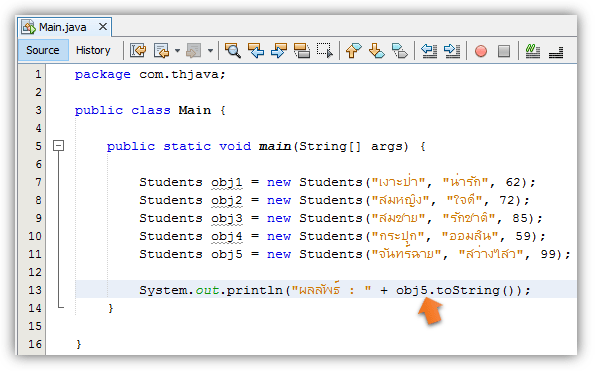Jump to Next Bookmark down-arrow icon

[x=376, y=50]
